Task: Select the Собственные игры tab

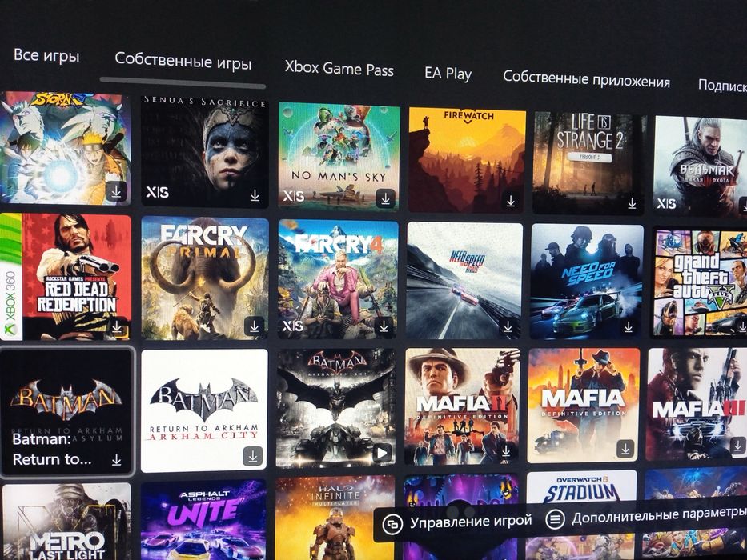Action: [183, 62]
